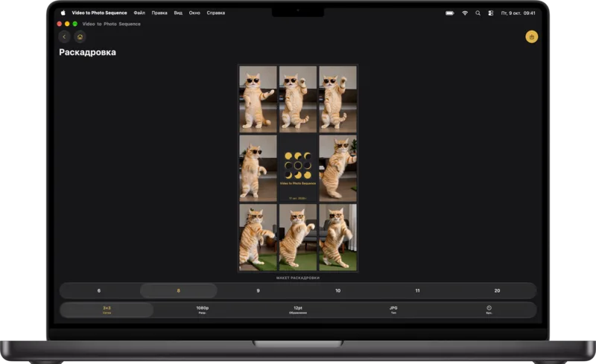Open the Справка menu
The width and height of the screenshot is (596, 364).
point(216,13)
